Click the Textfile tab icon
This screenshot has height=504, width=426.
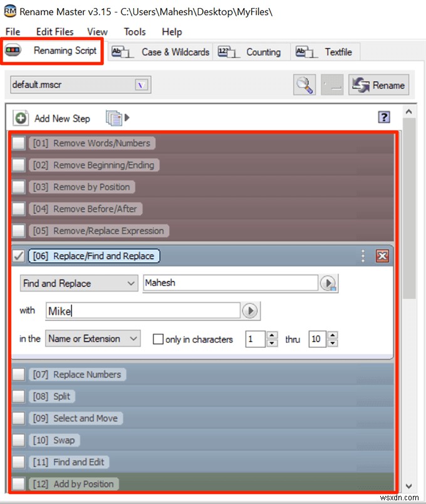tap(306, 52)
